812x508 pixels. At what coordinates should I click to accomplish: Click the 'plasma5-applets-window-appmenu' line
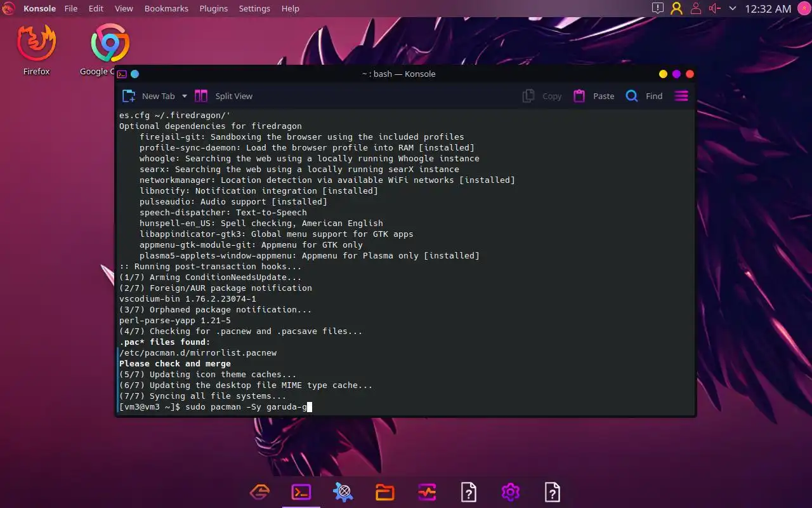coord(310,255)
